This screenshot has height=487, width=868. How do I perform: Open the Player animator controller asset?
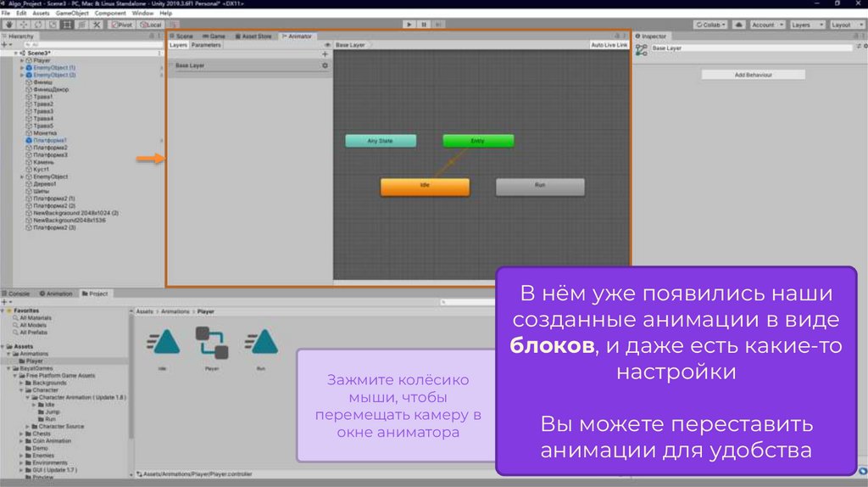tap(211, 344)
